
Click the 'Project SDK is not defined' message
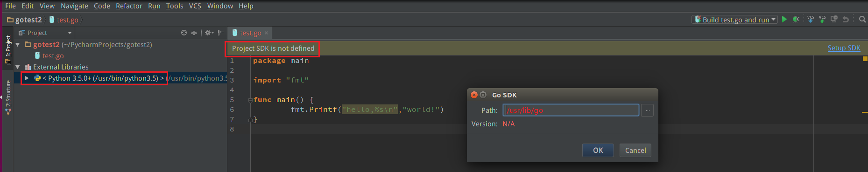273,48
